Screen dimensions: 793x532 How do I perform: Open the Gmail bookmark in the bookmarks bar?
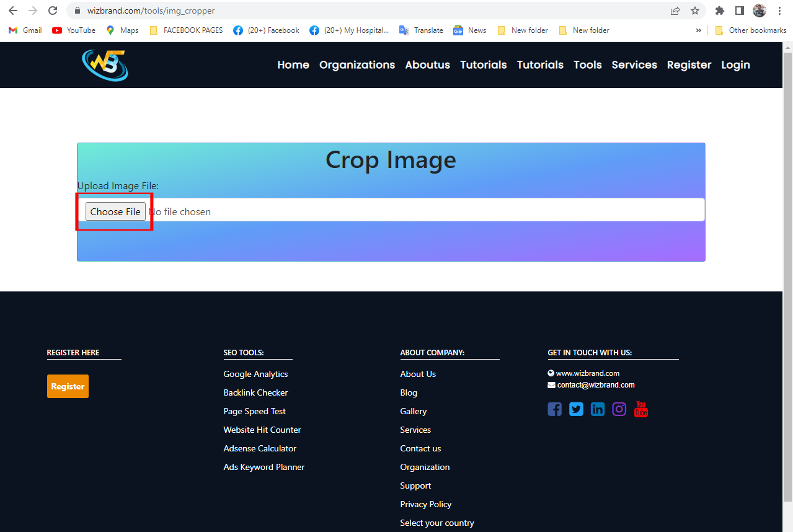click(24, 30)
